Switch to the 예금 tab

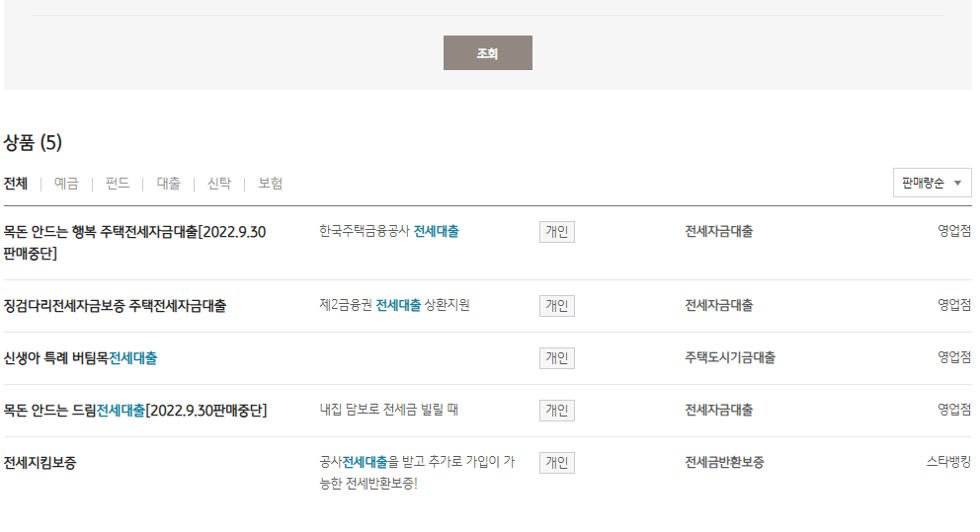pos(66,184)
